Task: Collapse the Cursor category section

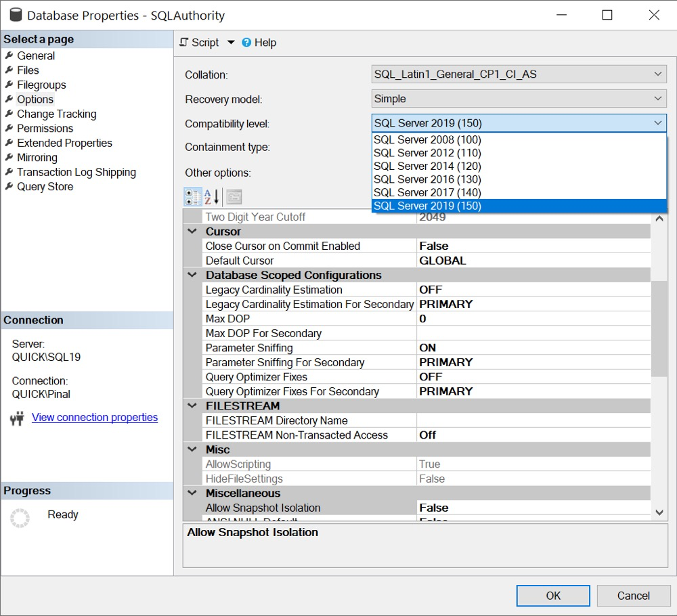Action: (192, 232)
